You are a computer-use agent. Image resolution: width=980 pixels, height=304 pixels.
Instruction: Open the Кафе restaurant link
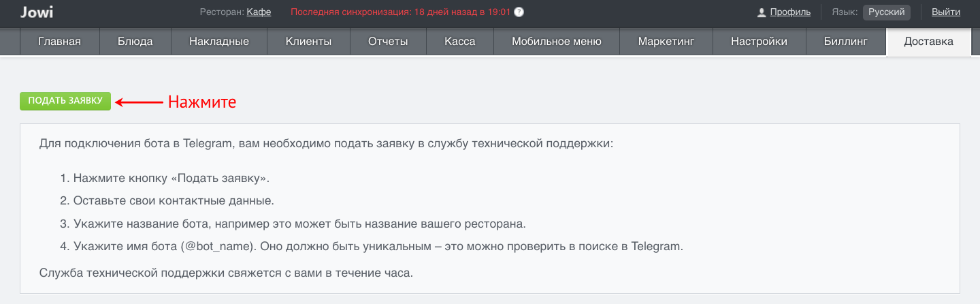pos(259,12)
